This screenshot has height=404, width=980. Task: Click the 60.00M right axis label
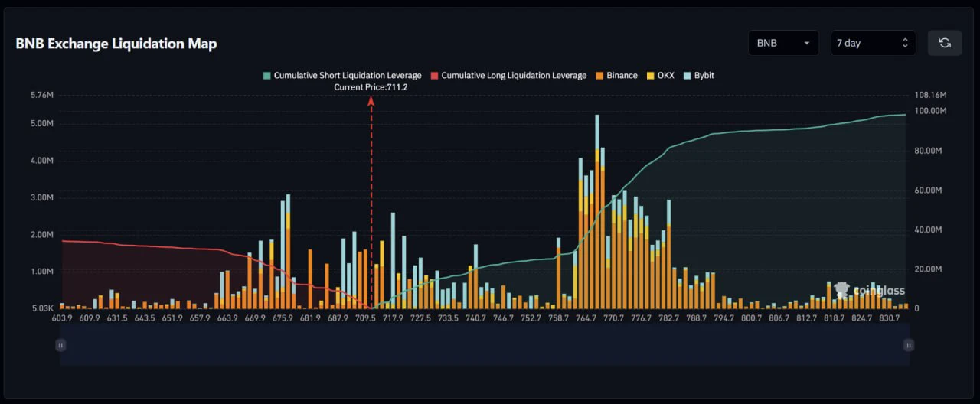tap(929, 190)
